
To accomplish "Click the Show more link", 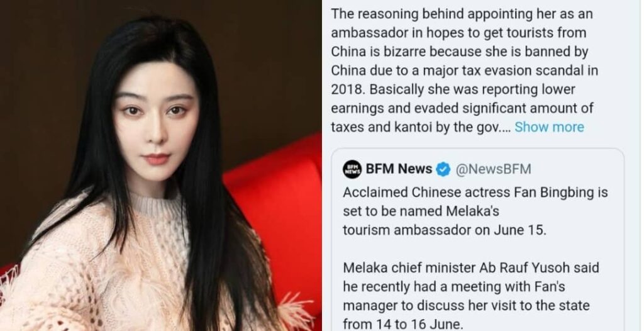I will click(549, 127).
